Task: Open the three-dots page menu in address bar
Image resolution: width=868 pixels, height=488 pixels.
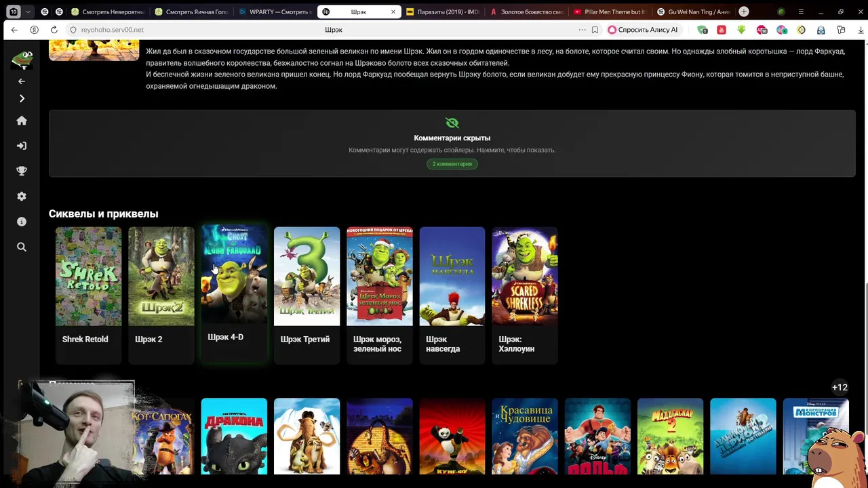Action: point(582,30)
